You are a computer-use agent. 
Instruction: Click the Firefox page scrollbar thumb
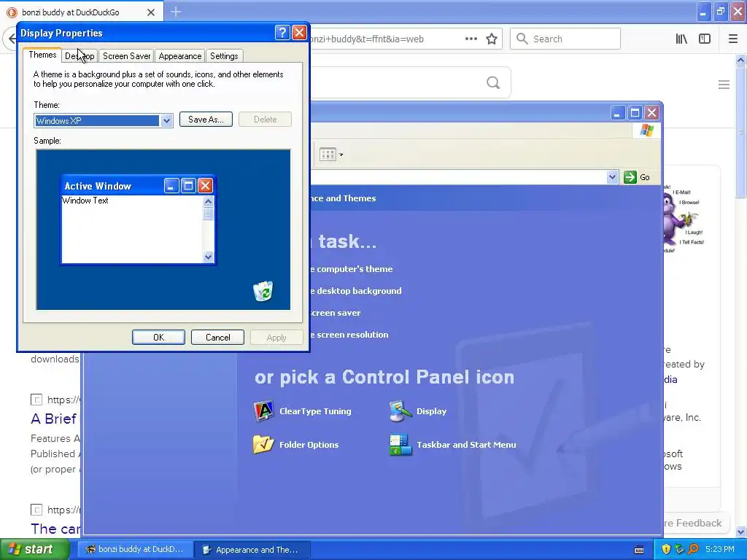(741, 131)
